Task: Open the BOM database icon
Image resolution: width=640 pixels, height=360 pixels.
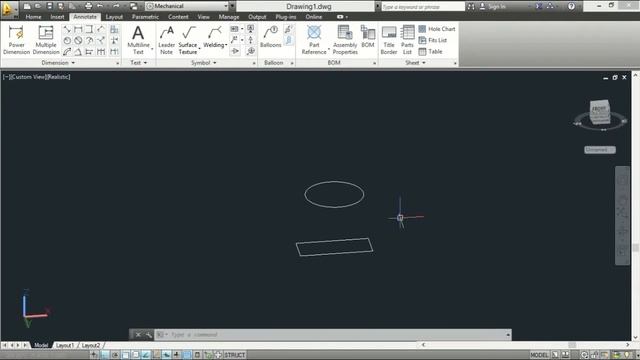Action: pyautogui.click(x=368, y=37)
